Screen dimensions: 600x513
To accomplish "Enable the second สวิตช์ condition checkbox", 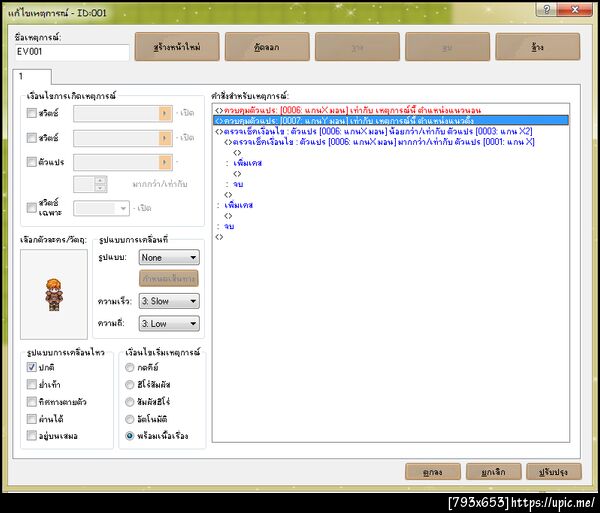I will 31,137.
